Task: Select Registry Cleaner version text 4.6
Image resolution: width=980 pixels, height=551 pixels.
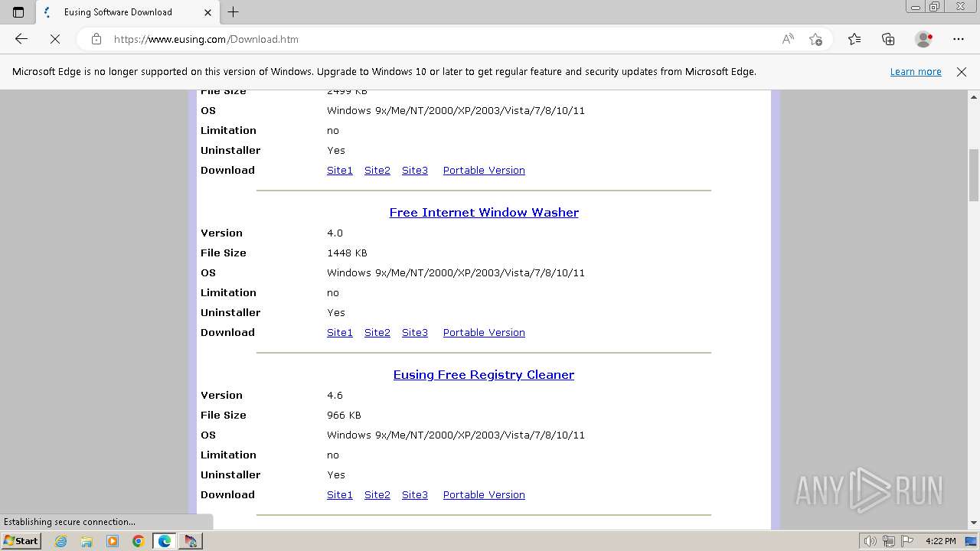Action: click(x=335, y=396)
